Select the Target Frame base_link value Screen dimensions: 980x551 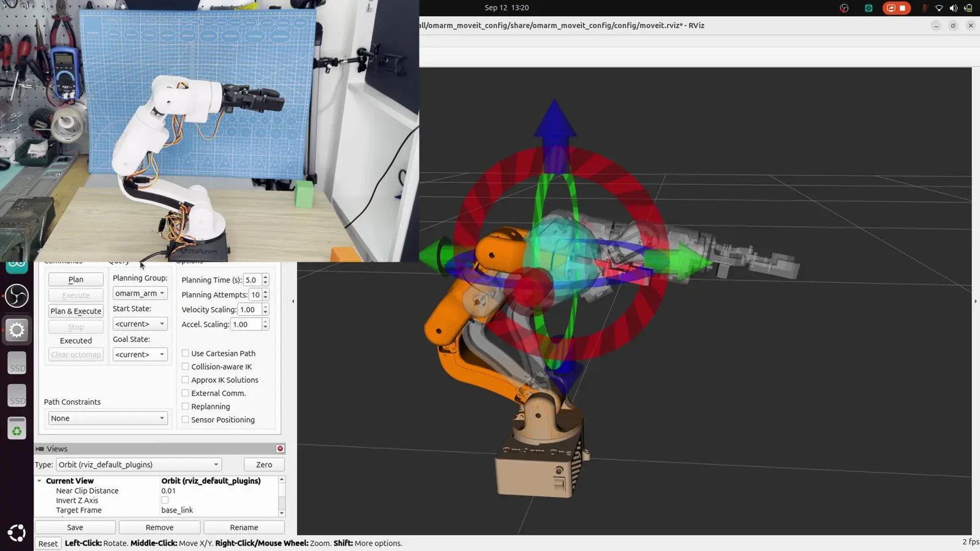177,510
